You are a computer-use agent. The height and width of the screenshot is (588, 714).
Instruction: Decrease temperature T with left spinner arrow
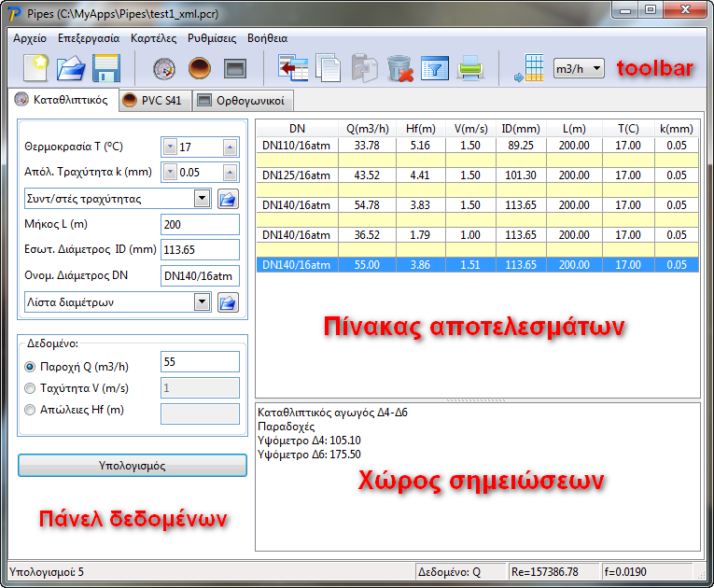click(x=170, y=147)
